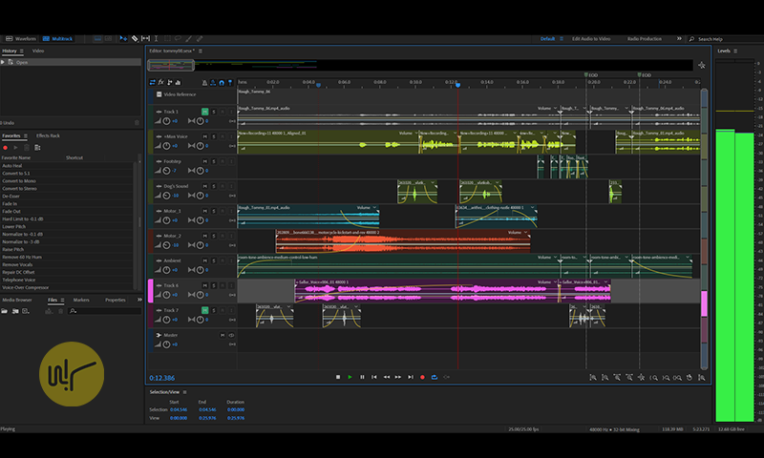Solo the Motor_2 track
Image resolution: width=764 pixels, height=458 pixels.
point(213,236)
